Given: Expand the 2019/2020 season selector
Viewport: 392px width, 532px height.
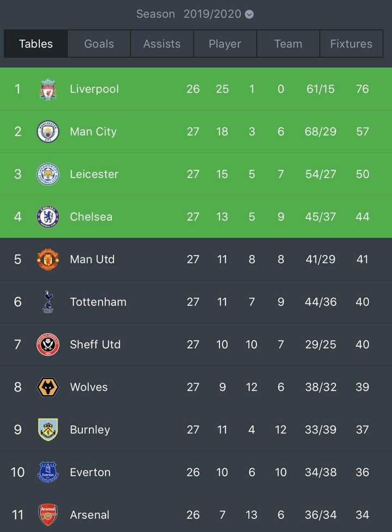Looking at the screenshot, I should click(x=212, y=14).
